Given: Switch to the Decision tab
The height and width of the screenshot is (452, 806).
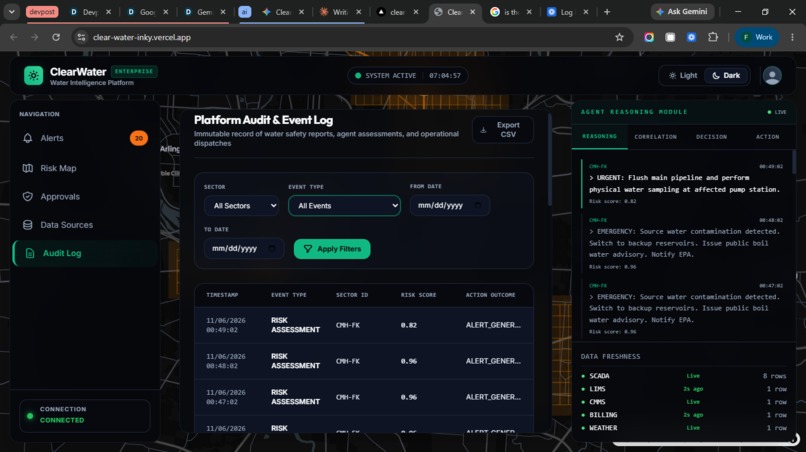Looking at the screenshot, I should (711, 137).
